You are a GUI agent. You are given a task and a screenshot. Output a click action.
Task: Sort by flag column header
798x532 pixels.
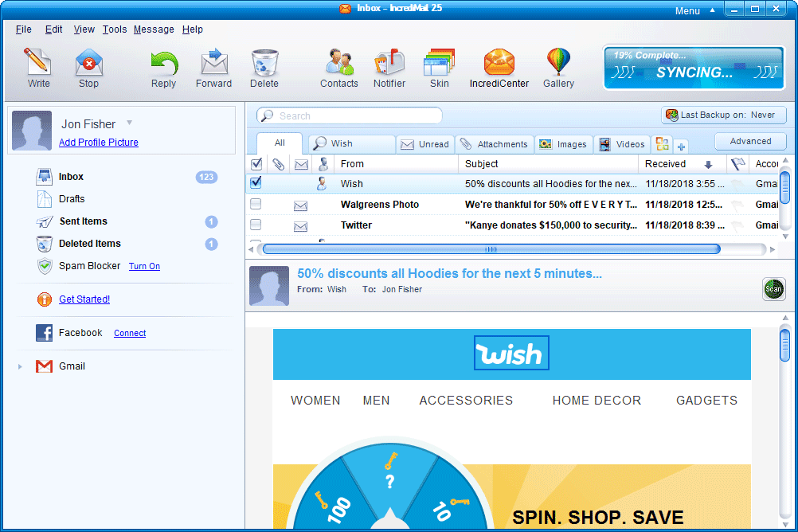(x=738, y=164)
